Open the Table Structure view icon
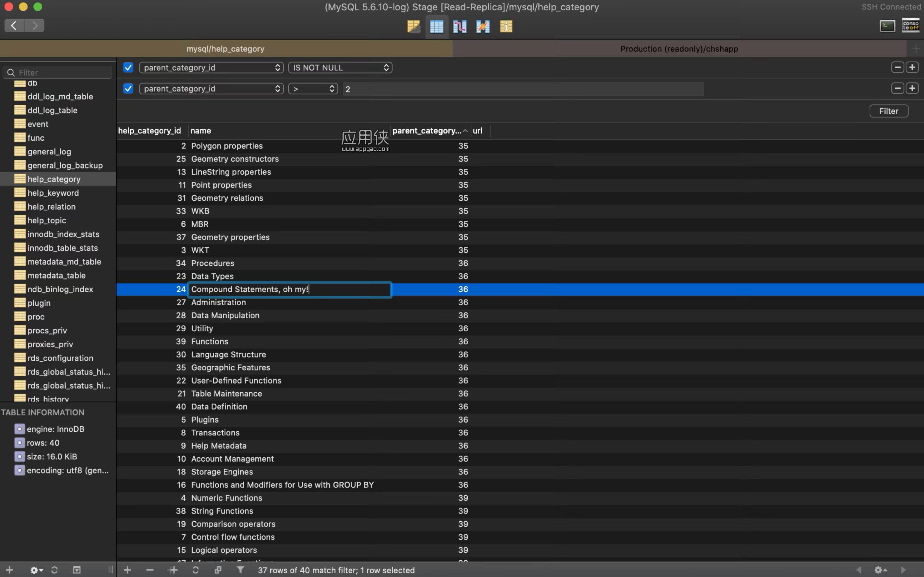The image size is (924, 577). click(413, 26)
